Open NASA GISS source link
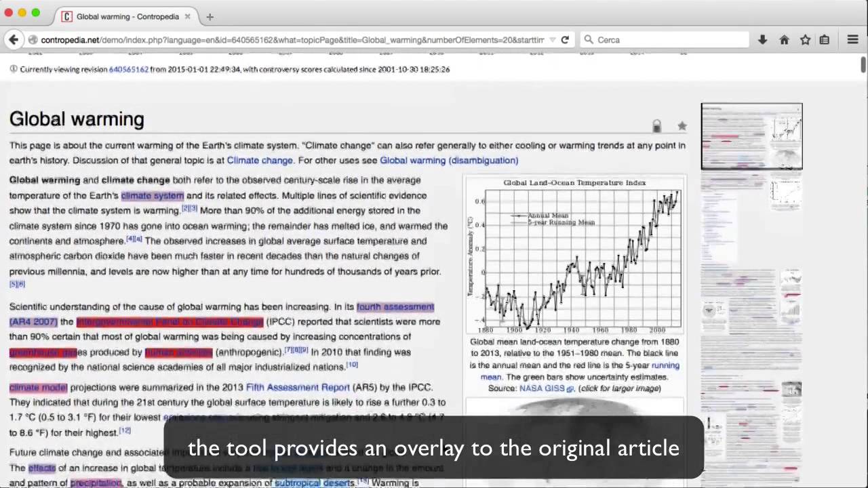868x488 pixels. pyautogui.click(x=547, y=389)
